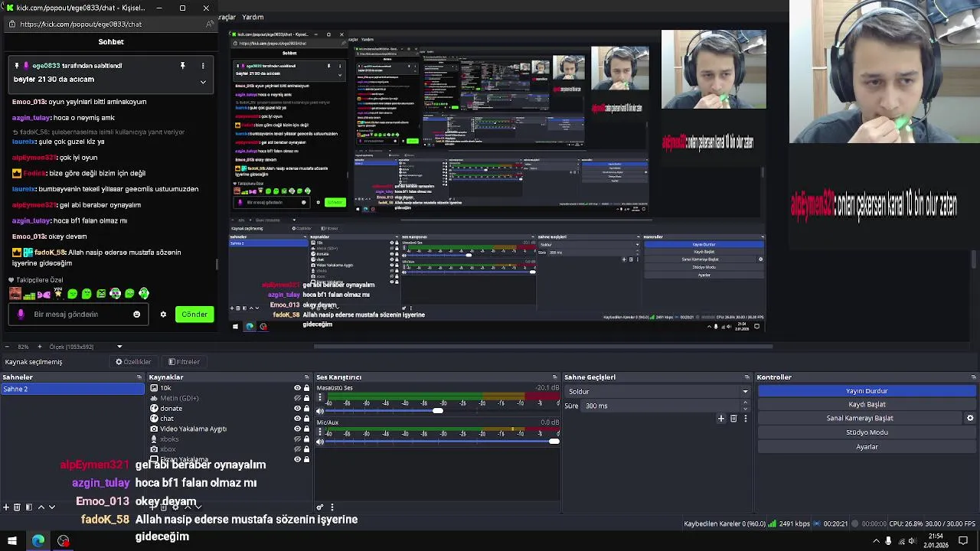Screen dimensions: 980x551
Task: Move the scene down
Action: [x=52, y=507]
